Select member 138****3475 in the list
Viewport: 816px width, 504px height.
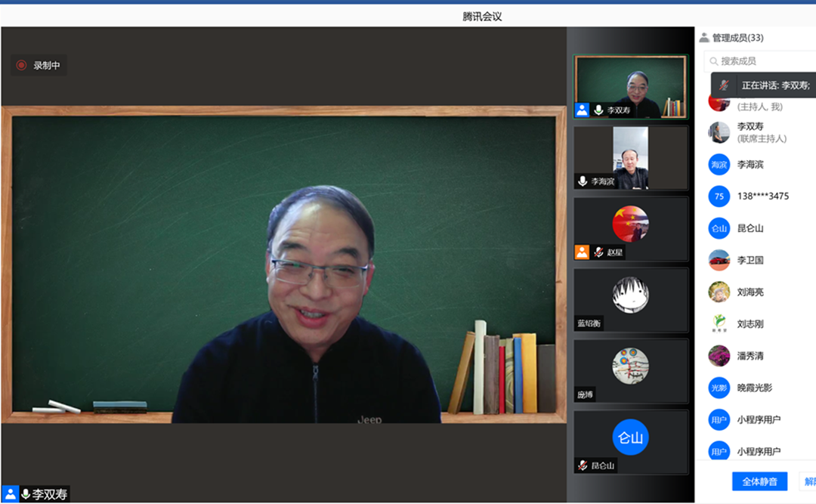[x=762, y=196]
